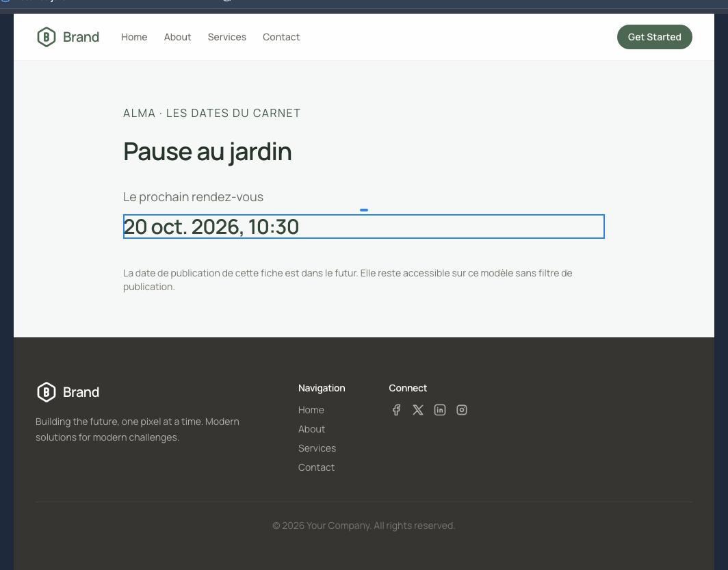
Task: Open About in the top navigation
Action: tap(177, 37)
